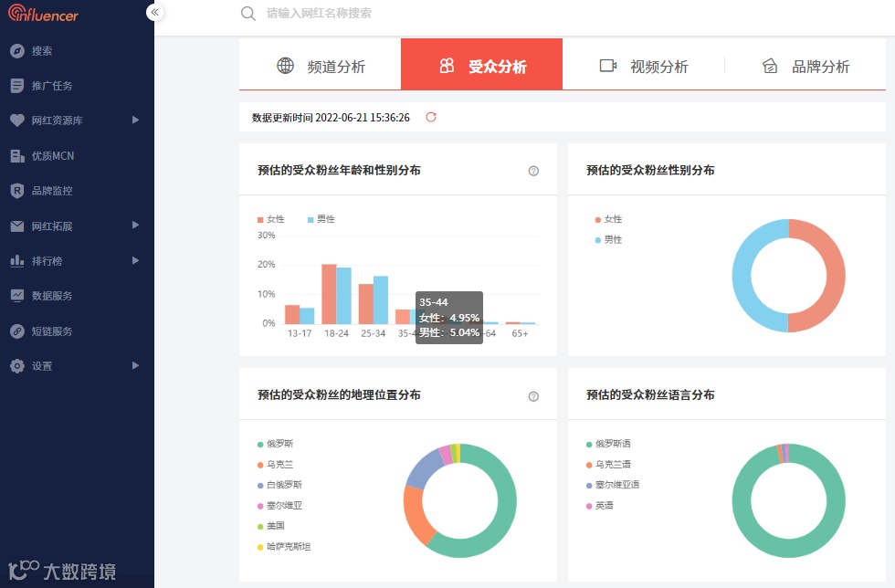
Task: Expand the 网红拓展 submenu arrow
Action: point(135,225)
